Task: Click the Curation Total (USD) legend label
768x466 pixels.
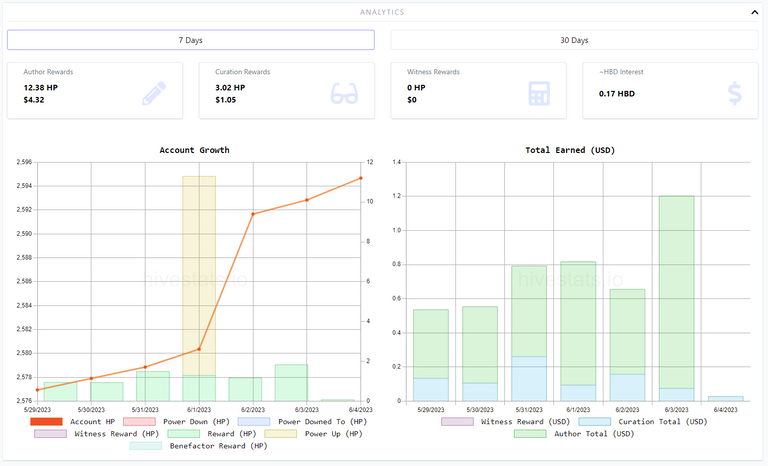Action: (x=663, y=421)
